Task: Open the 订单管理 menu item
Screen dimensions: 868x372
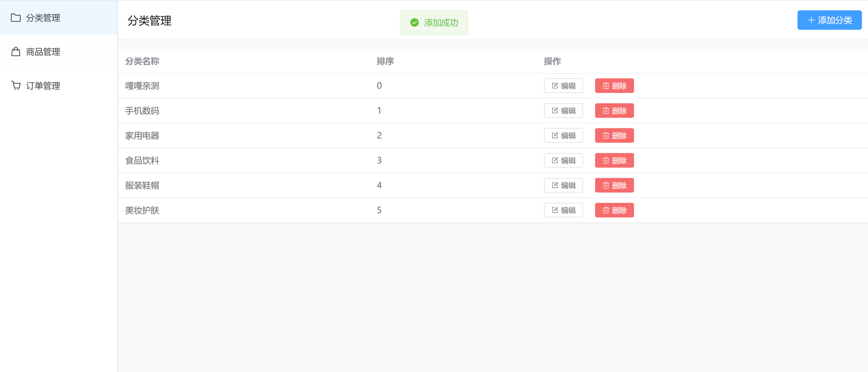Action: pos(43,86)
